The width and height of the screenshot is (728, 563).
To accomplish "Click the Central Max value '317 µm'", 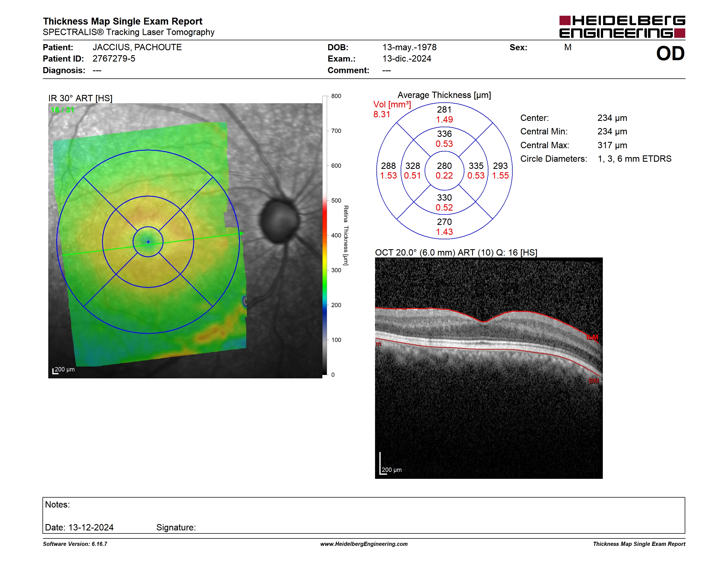I will [x=612, y=145].
